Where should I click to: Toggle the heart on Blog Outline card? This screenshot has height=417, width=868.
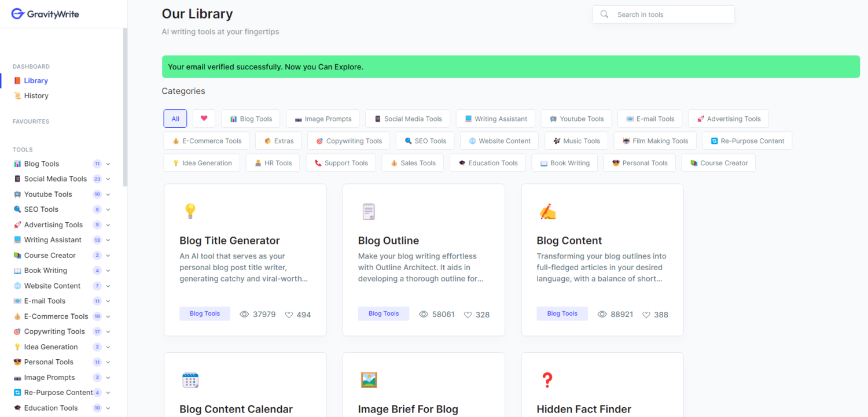pos(468,315)
